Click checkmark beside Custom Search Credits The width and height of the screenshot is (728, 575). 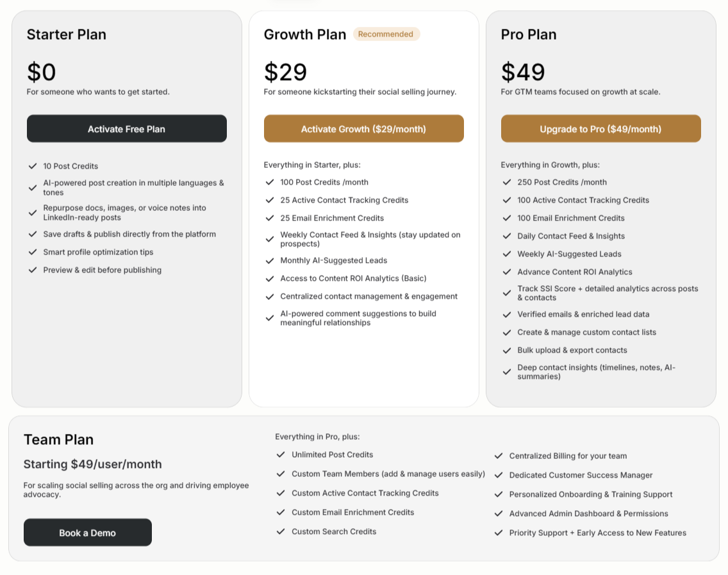(x=281, y=531)
